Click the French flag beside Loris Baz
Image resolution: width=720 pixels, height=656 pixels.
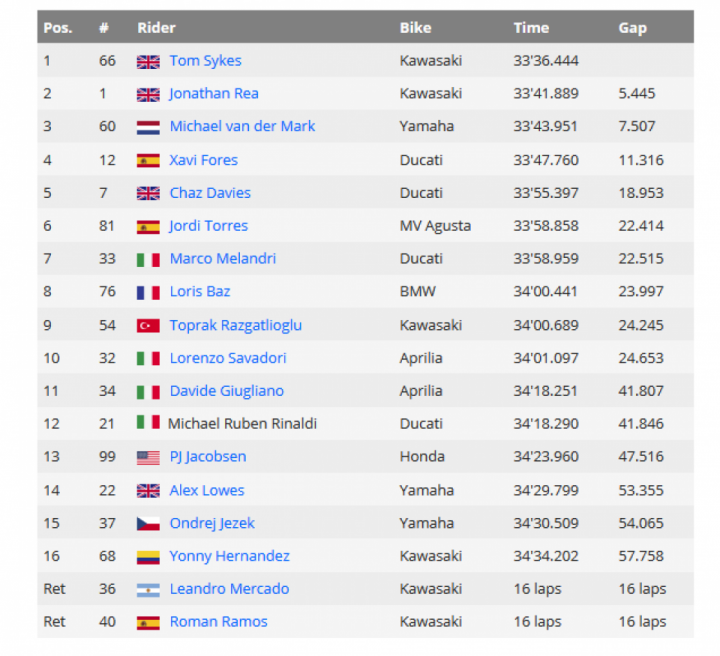(148, 293)
